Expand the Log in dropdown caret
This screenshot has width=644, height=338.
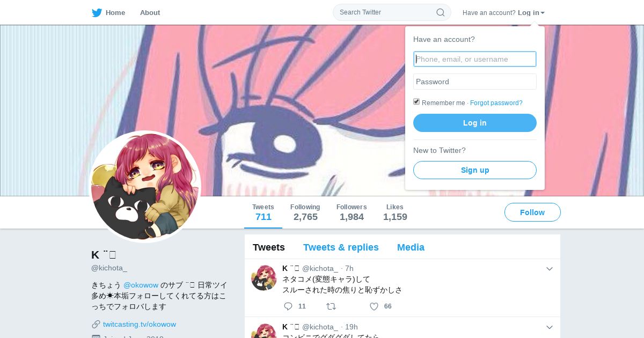[x=543, y=13]
